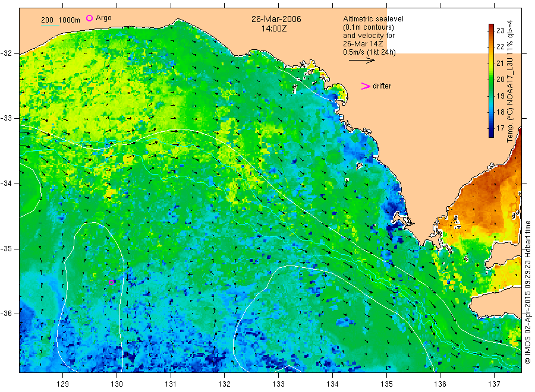Click latitude axis label -34

tap(6, 184)
